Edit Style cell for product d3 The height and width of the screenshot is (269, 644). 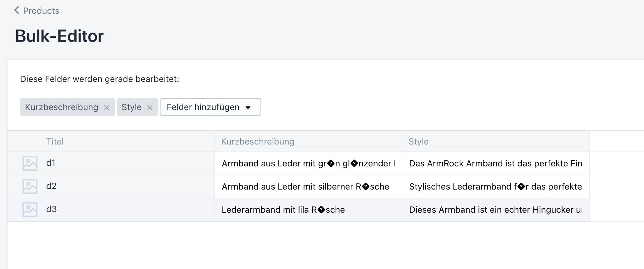coord(495,210)
